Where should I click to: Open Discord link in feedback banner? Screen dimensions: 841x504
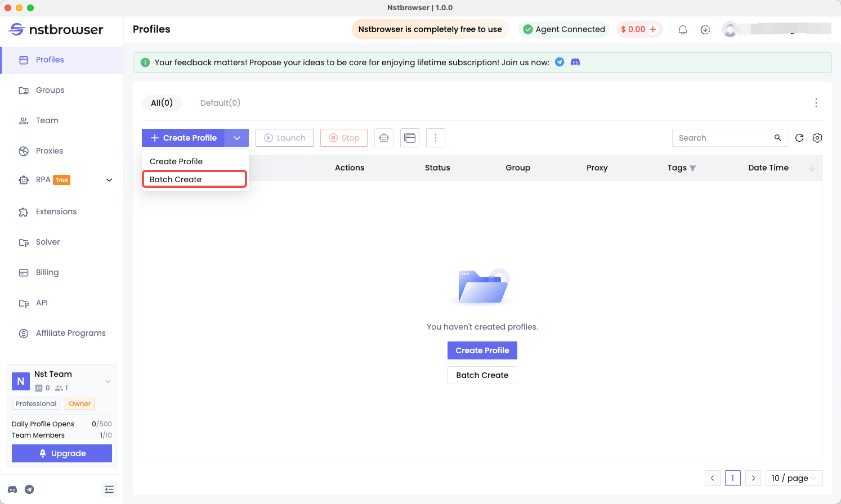point(575,62)
